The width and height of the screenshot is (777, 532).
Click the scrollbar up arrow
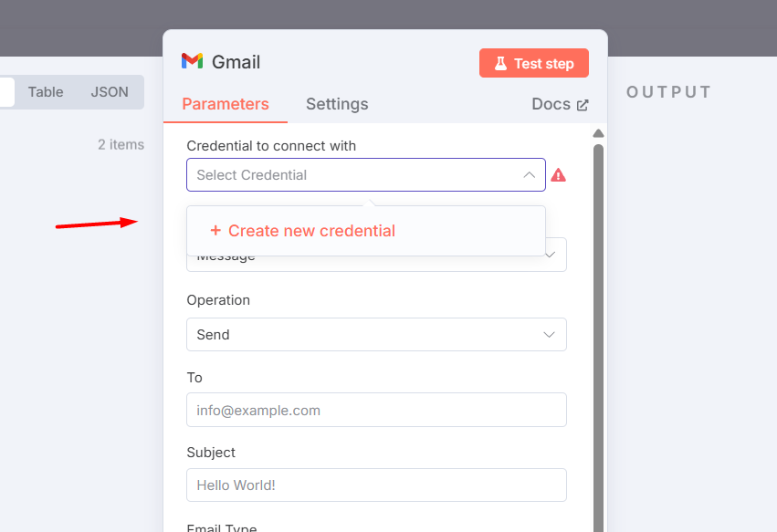point(598,133)
